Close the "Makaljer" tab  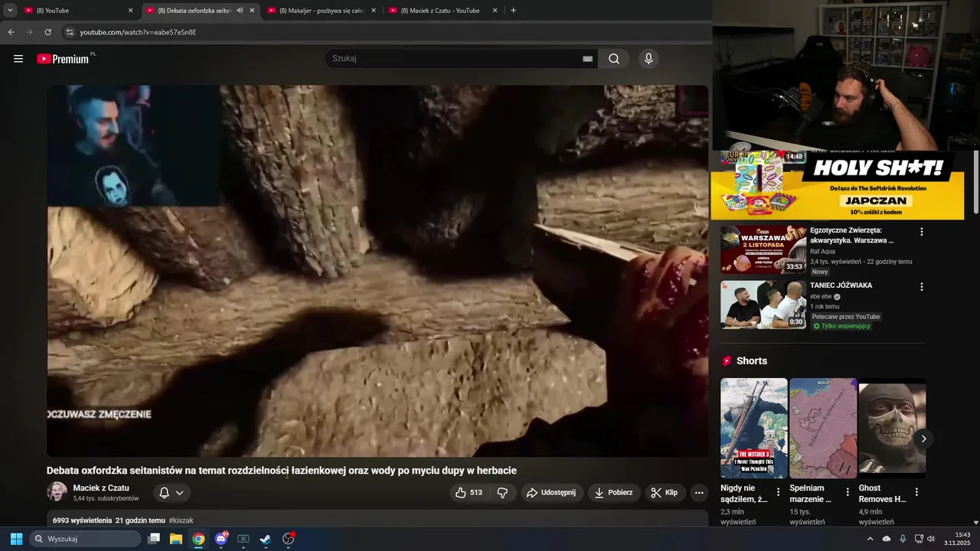(x=374, y=11)
